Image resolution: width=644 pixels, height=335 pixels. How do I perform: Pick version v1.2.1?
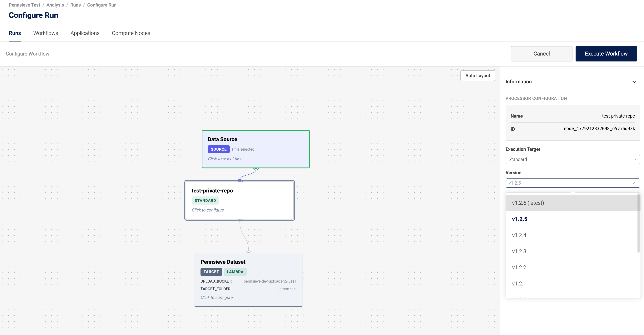572,284
